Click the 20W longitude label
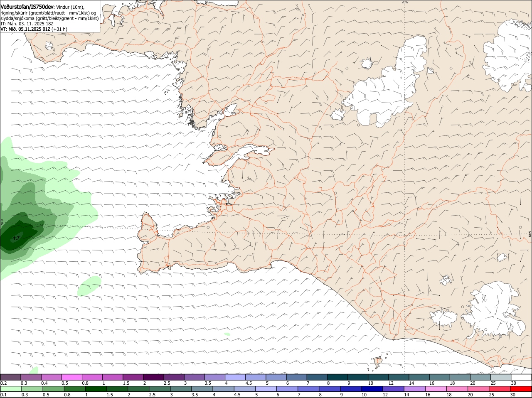The image size is (532, 398). pos(405,2)
